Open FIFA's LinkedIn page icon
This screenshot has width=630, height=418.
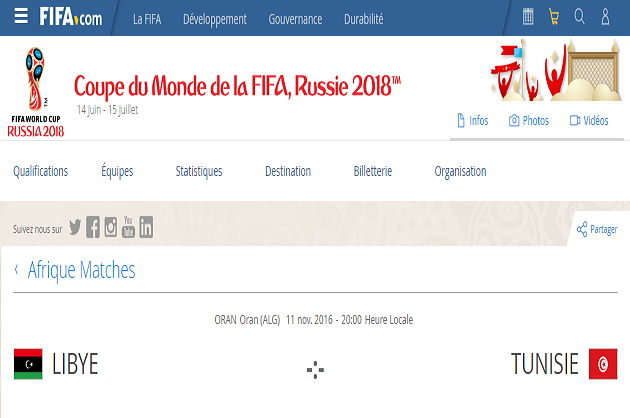click(146, 227)
